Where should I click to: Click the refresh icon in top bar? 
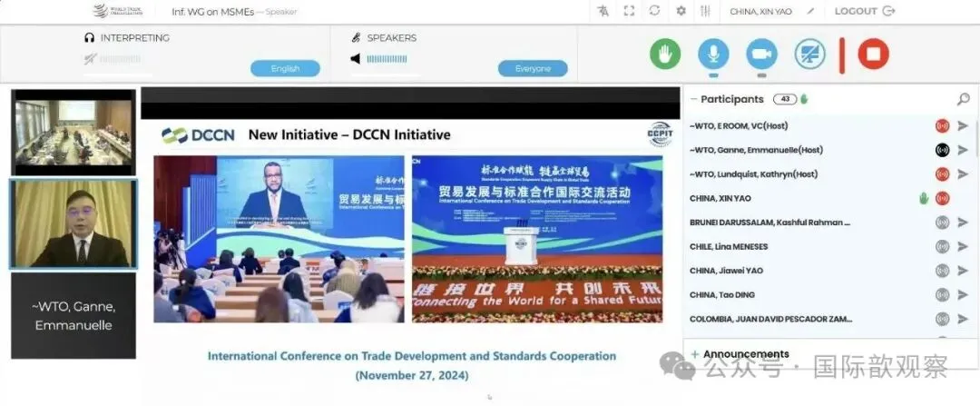click(654, 12)
